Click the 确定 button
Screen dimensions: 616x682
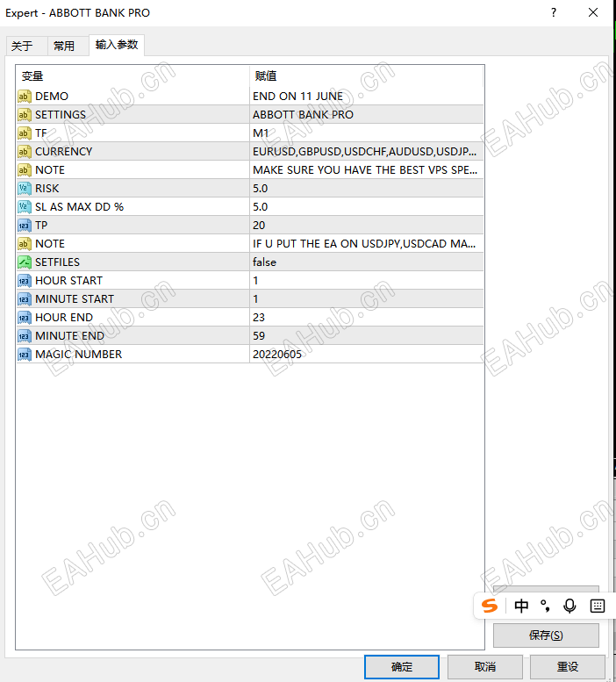402,667
